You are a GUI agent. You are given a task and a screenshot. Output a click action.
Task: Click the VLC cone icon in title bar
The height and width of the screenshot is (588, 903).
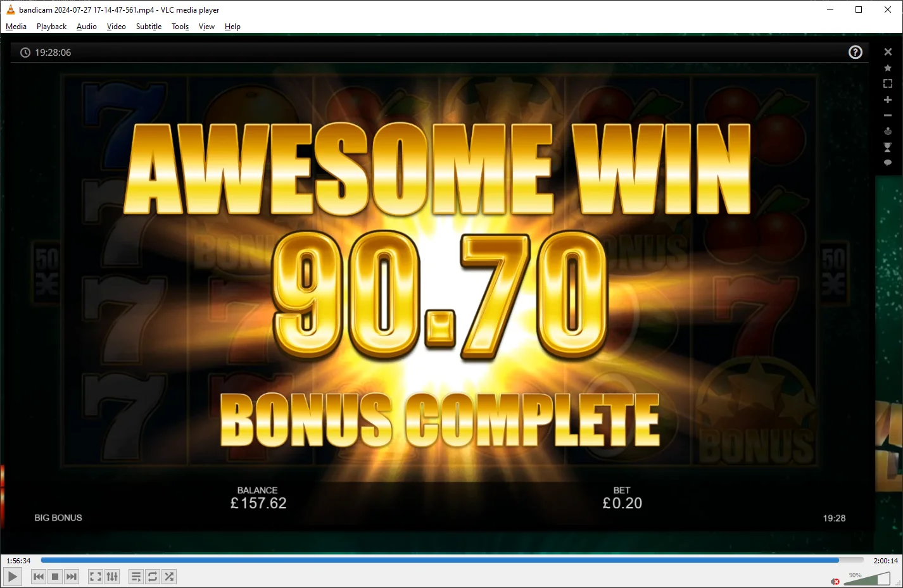pos(10,9)
